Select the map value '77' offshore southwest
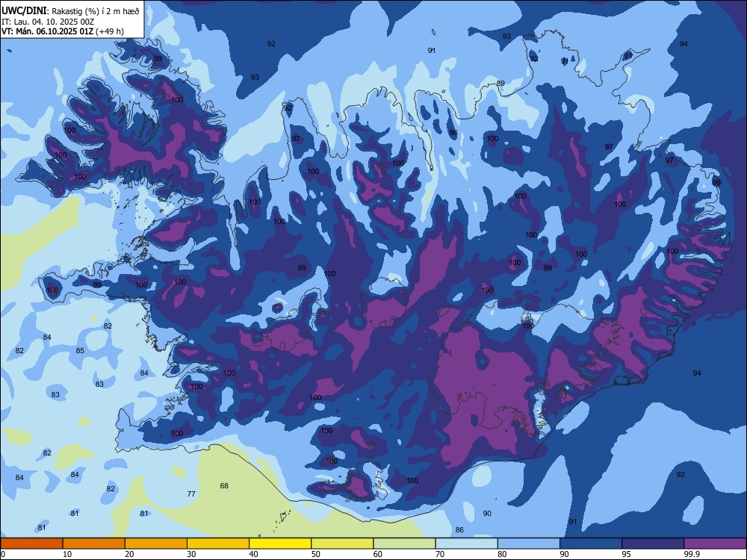 pyautogui.click(x=191, y=494)
